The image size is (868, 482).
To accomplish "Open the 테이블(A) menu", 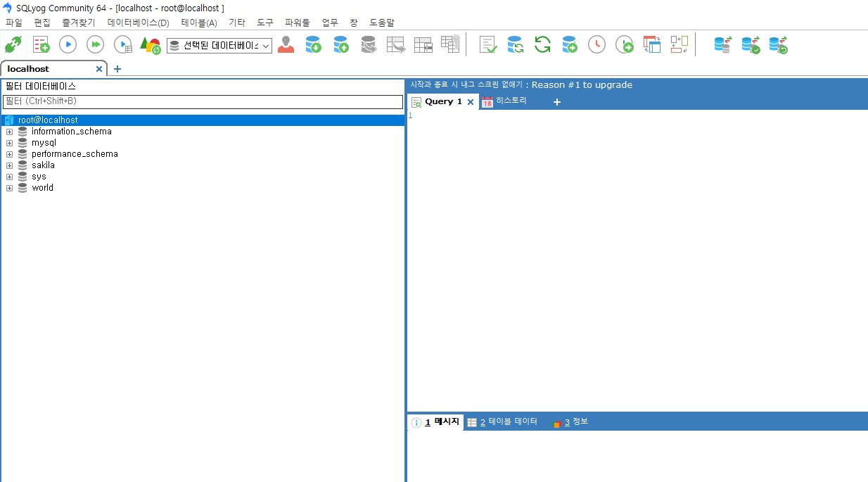I will point(199,23).
